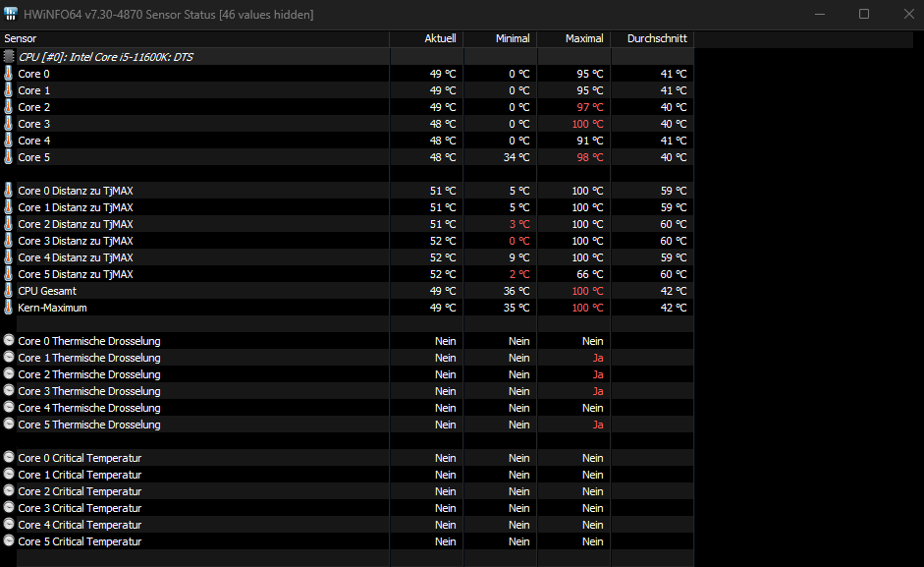Click status icon for Core 5 Thermische Drosselung
Screen dimensions: 924x567
coord(9,424)
